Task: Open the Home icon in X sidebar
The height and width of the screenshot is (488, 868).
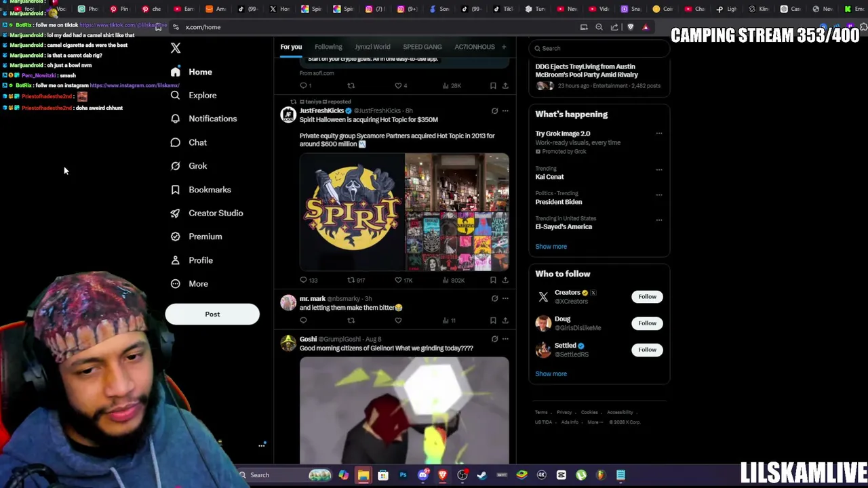Action: coord(176,72)
